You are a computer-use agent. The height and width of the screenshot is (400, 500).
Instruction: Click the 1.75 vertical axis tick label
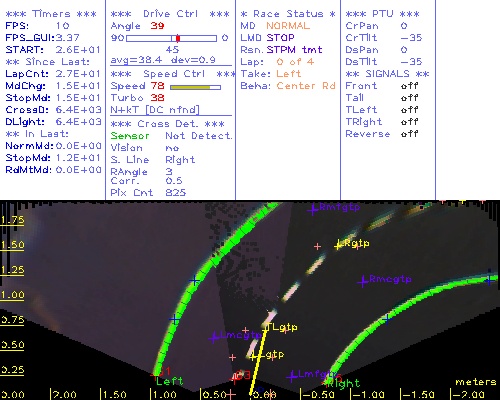pyautogui.click(x=12, y=220)
